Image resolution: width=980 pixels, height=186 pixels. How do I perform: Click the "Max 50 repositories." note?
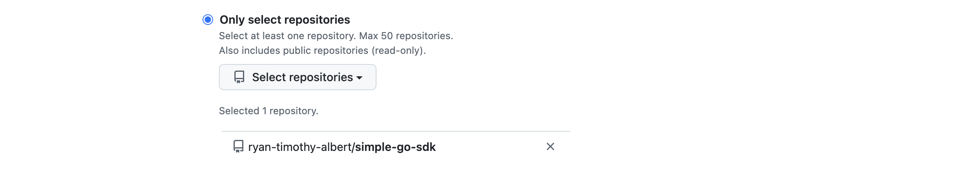click(x=406, y=36)
